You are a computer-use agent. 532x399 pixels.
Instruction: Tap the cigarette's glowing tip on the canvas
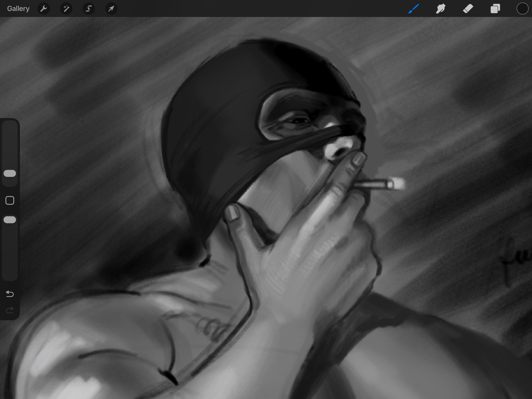(398, 184)
